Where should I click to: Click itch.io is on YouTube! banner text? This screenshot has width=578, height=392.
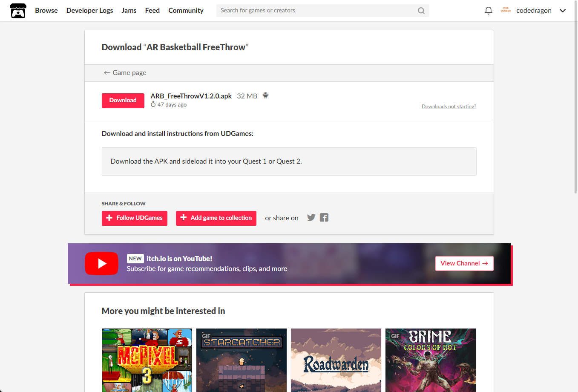179,259
